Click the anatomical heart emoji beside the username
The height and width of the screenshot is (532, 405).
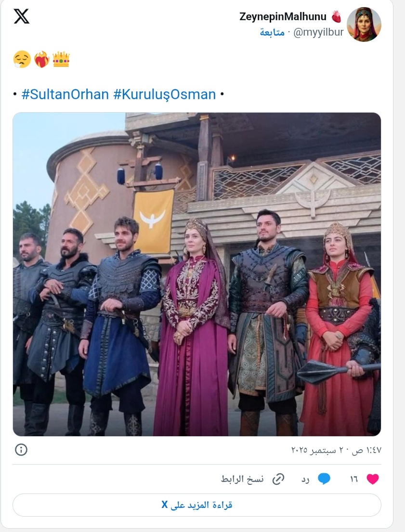coord(336,16)
